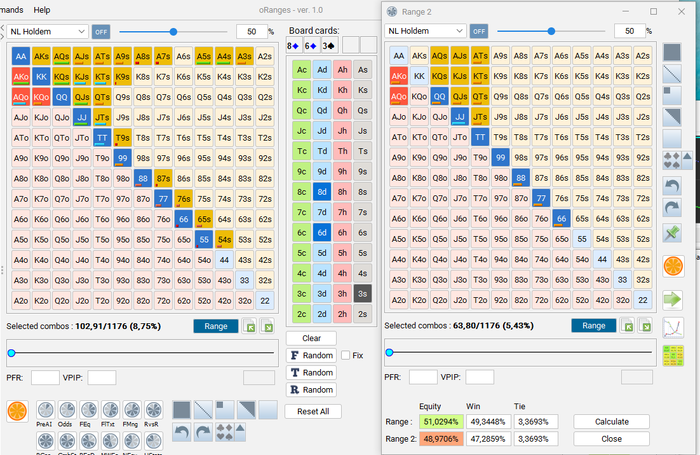Click Reset All
Viewport: 700px width, 455px height.
(x=313, y=411)
